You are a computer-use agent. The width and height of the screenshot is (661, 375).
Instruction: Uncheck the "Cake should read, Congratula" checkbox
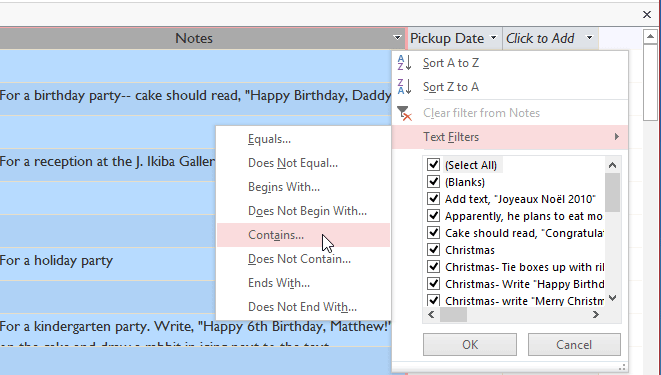tap(433, 233)
